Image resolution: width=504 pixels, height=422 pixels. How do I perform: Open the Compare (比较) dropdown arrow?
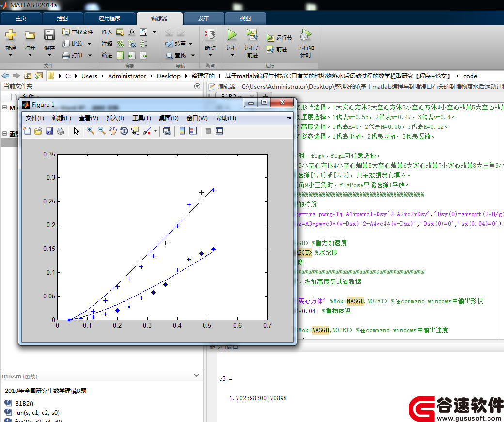(x=90, y=44)
